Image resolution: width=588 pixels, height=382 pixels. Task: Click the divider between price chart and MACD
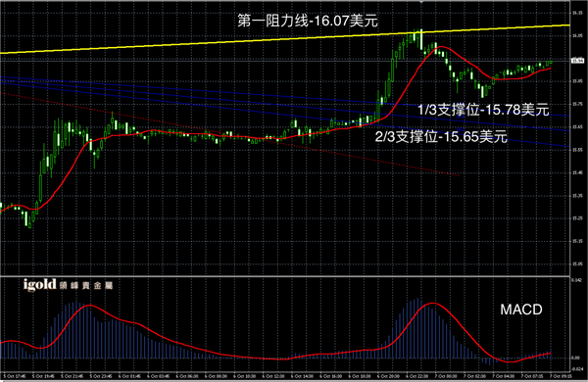click(x=285, y=276)
